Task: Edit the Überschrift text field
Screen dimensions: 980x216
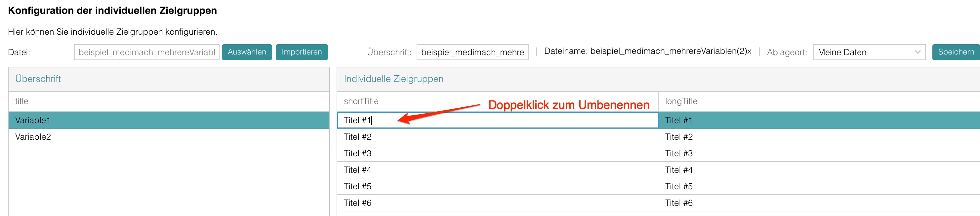Action: click(x=472, y=53)
